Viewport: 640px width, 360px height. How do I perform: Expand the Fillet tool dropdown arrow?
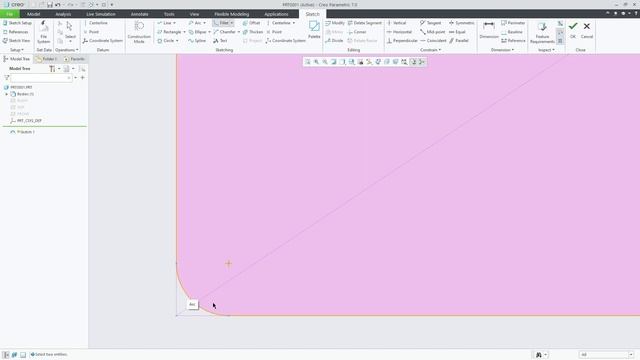(x=232, y=23)
